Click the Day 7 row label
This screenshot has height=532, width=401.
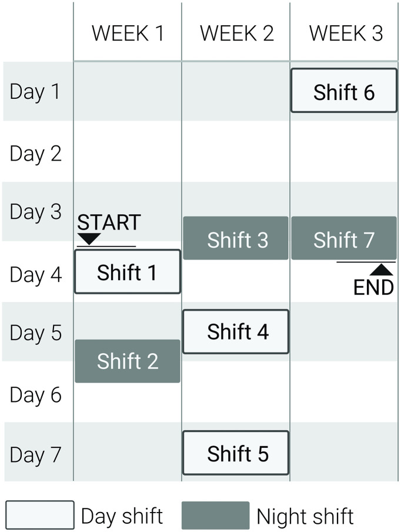point(35,455)
